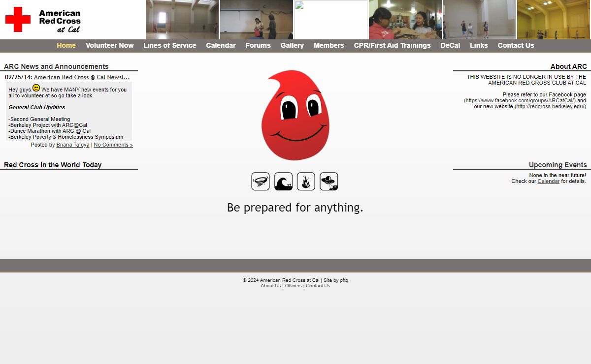Image resolution: width=591 pixels, height=364 pixels.
Task: Open the Forums menu item
Action: [258, 45]
